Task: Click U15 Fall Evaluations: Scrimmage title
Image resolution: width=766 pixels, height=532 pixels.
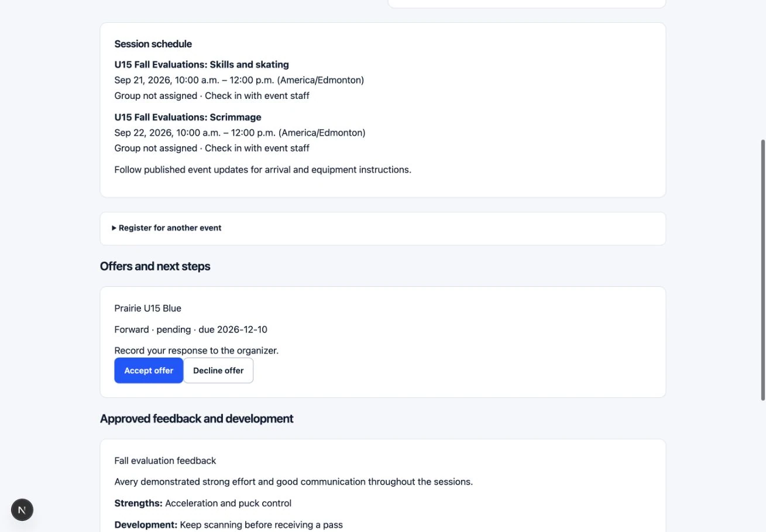Action: point(188,117)
